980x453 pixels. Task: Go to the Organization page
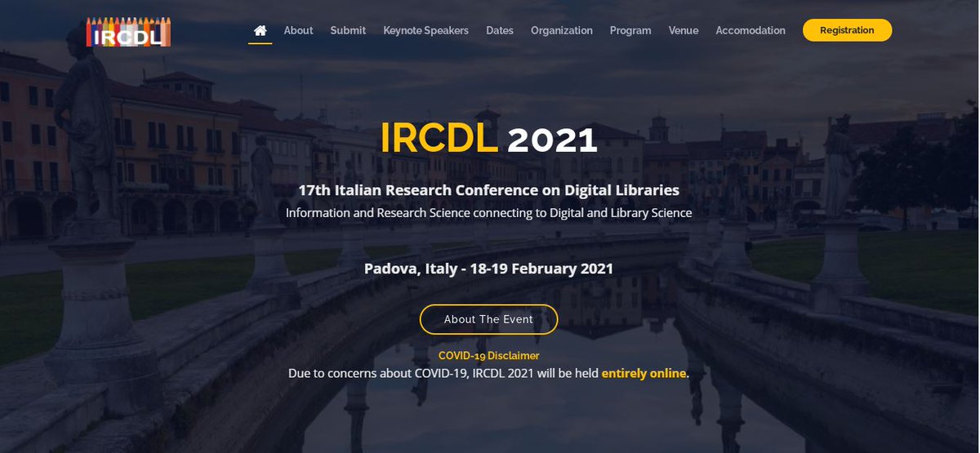pos(562,30)
